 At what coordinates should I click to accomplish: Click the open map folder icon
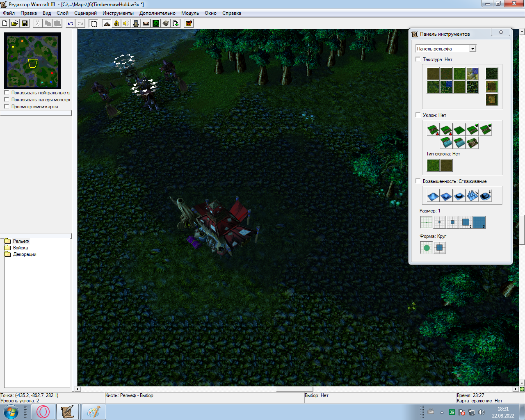click(x=15, y=23)
